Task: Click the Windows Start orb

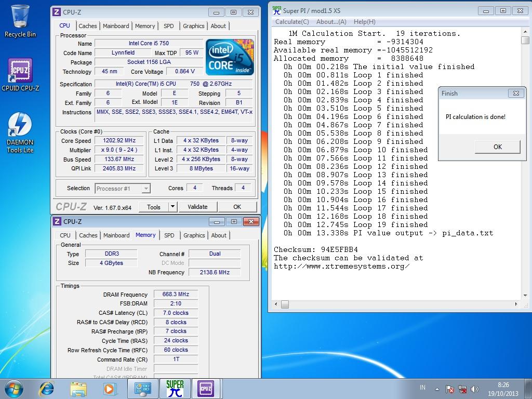Action: [14, 389]
